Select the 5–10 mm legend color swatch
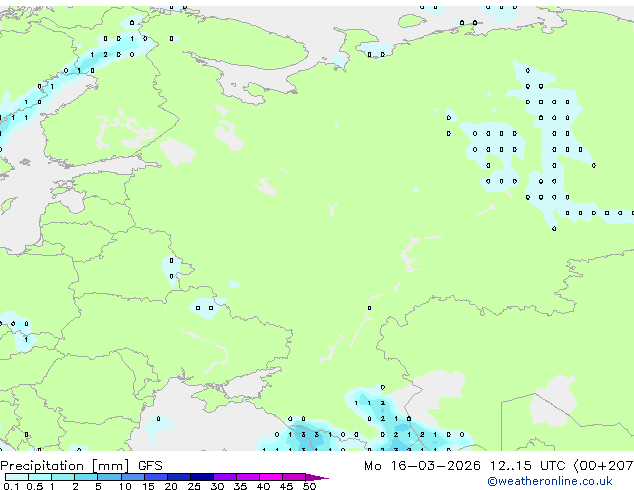 [x=109, y=477]
